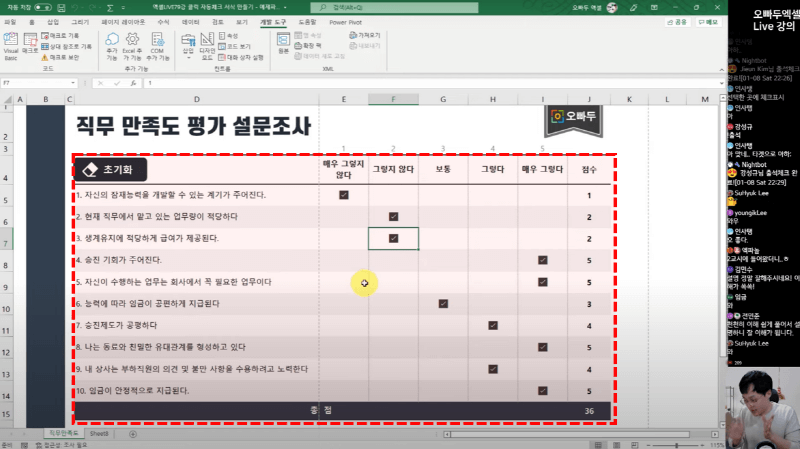Uncheck the checkbox in question 1 row

coord(344,195)
